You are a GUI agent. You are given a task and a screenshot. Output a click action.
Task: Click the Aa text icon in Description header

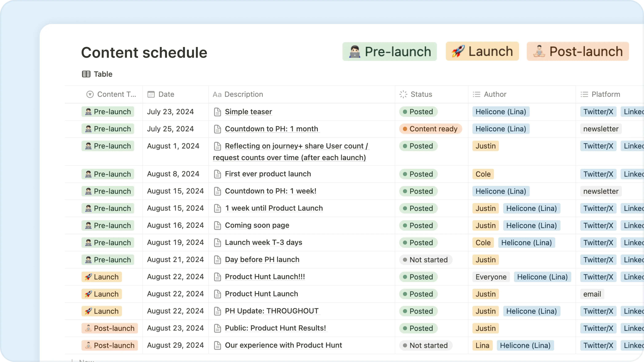tap(217, 94)
